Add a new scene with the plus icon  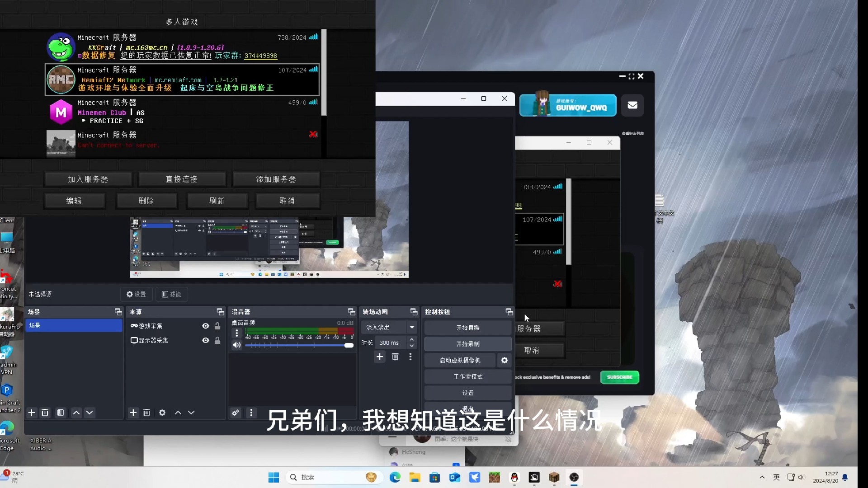pyautogui.click(x=32, y=413)
